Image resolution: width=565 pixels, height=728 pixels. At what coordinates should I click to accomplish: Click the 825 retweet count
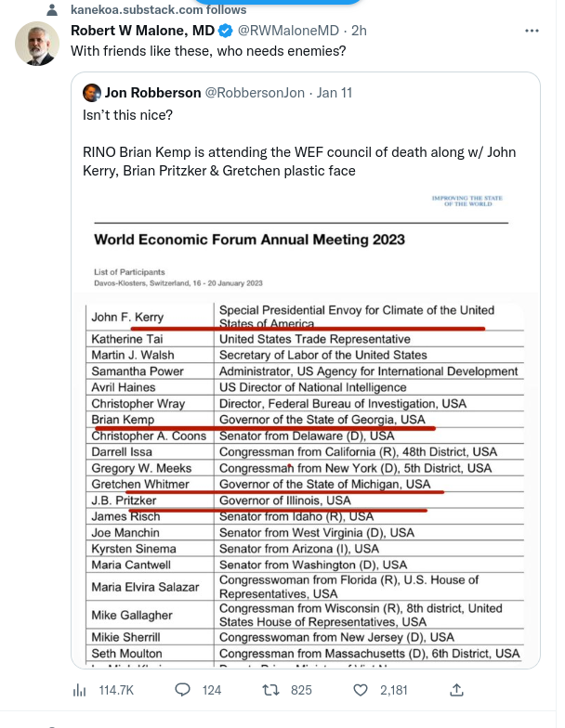[301, 690]
